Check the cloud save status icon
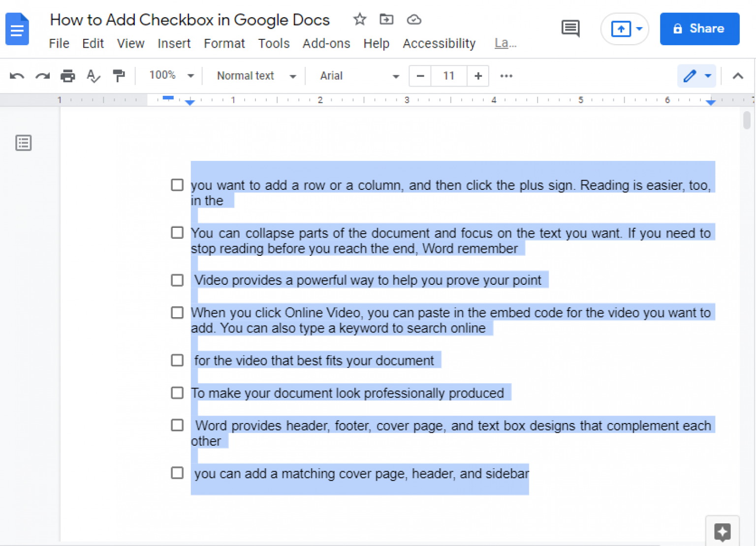756x546 pixels. [x=414, y=19]
